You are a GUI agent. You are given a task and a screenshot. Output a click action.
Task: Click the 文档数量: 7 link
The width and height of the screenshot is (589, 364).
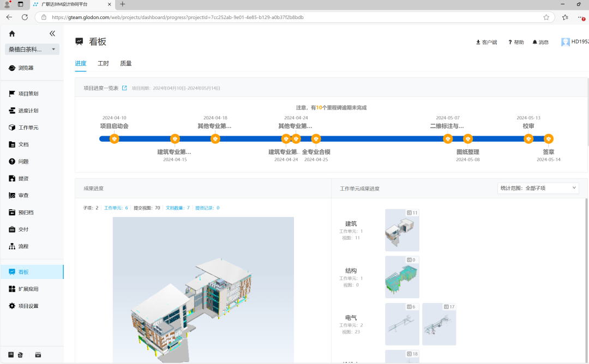click(x=178, y=208)
